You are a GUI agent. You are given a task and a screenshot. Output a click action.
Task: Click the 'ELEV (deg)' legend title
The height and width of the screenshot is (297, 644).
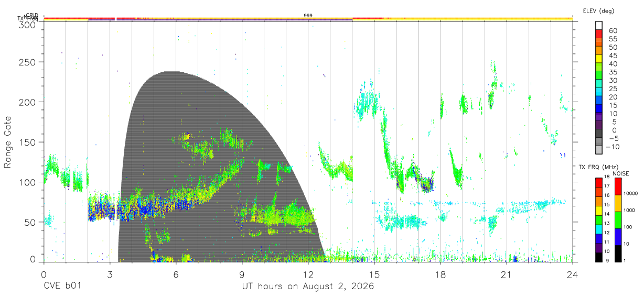[x=599, y=10]
